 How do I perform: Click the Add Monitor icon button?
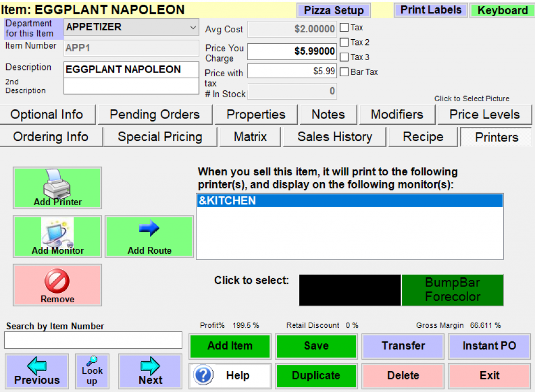tap(57, 236)
